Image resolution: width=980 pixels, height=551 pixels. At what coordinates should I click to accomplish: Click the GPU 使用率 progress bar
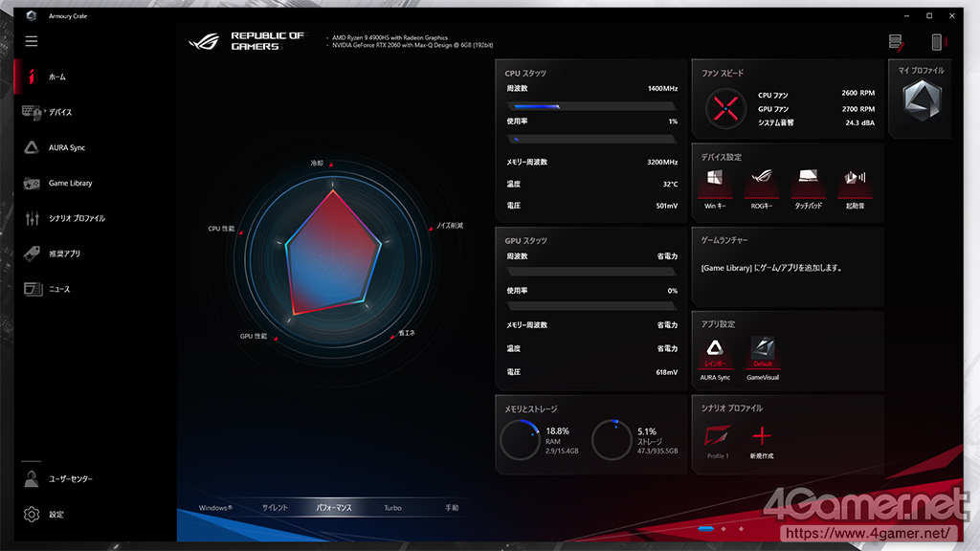pyautogui.click(x=591, y=306)
